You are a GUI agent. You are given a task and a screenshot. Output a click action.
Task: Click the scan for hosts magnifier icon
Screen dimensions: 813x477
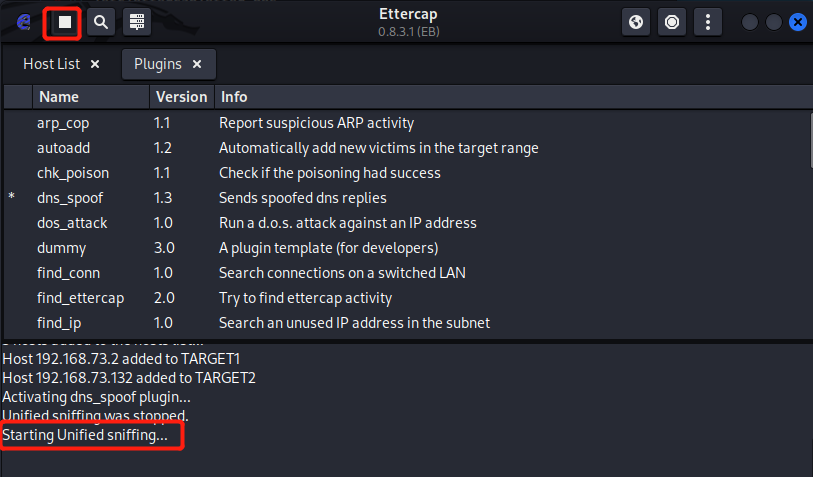pos(100,21)
